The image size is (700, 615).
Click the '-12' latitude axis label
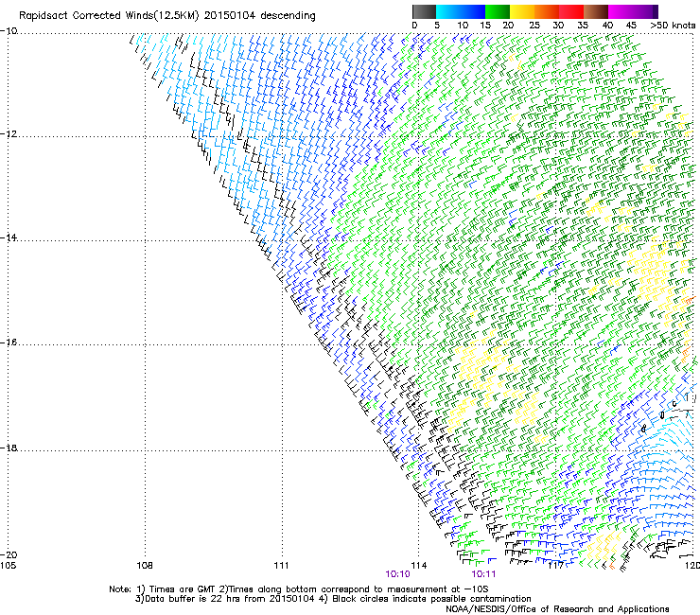9,134
